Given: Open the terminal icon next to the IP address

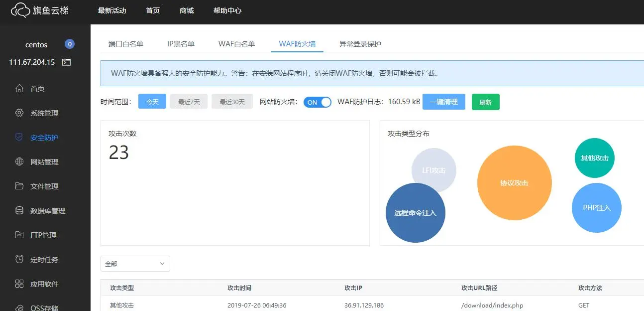Looking at the screenshot, I should [x=66, y=62].
